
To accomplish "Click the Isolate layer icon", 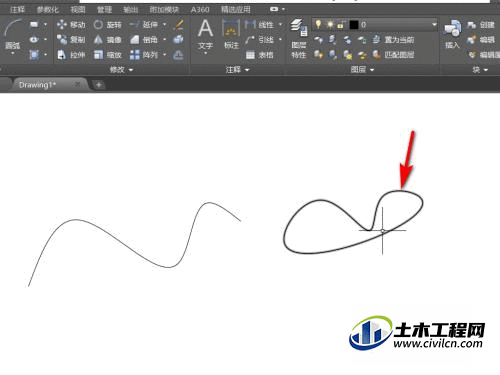I will tap(333, 40).
